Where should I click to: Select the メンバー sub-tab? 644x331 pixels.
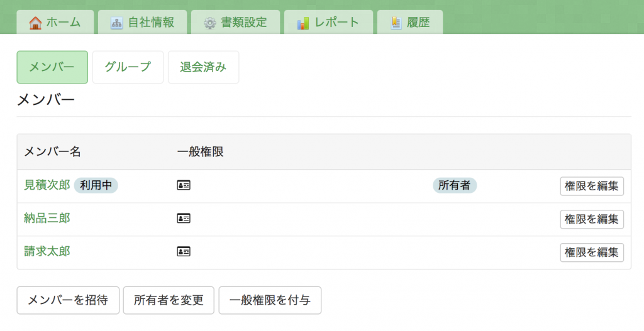coord(52,67)
